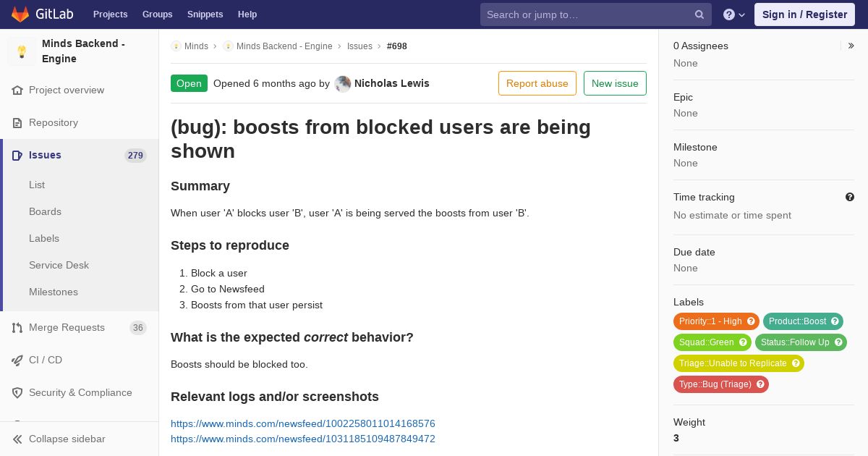Open the Projects menu

coord(110,14)
